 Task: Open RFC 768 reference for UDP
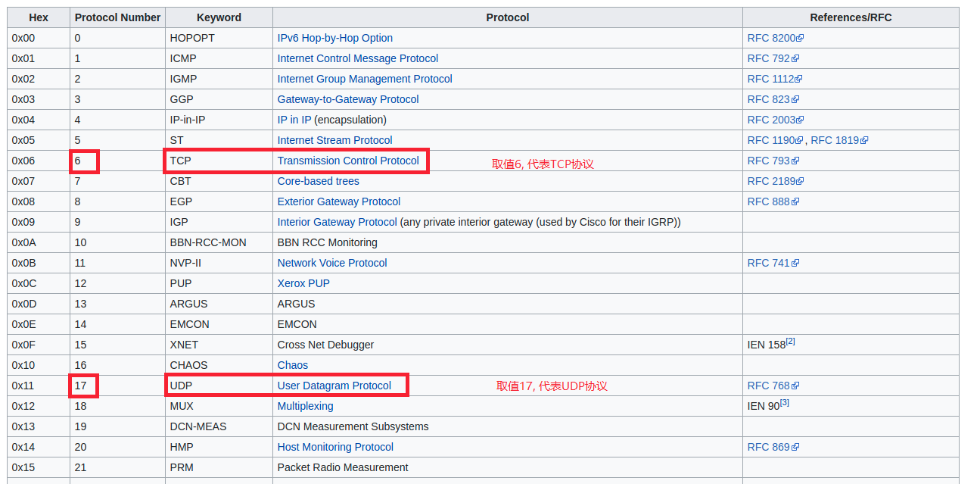773,386
